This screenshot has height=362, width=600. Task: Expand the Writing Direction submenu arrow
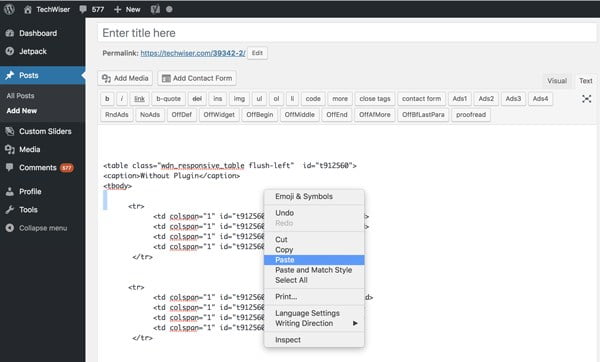[x=355, y=323]
